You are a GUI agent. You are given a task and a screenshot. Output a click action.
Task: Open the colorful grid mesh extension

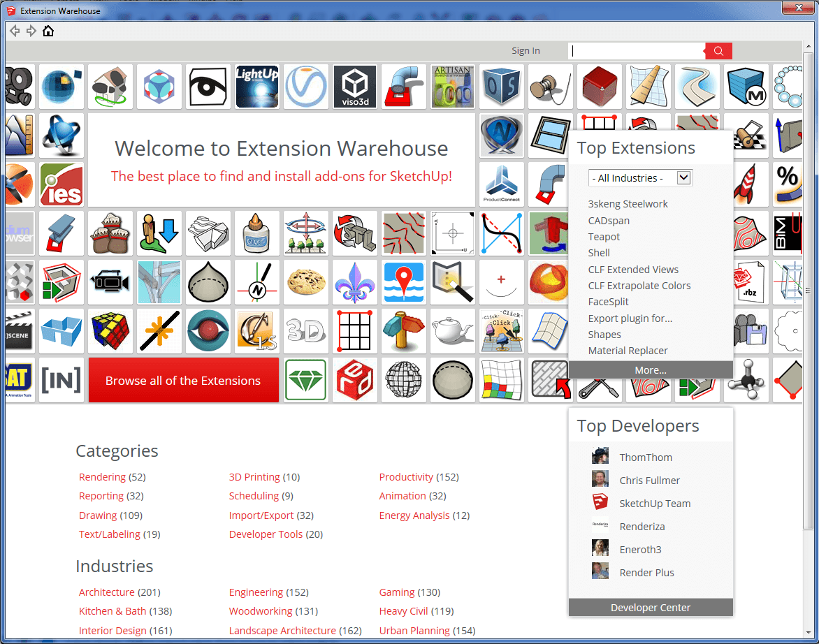coord(502,380)
